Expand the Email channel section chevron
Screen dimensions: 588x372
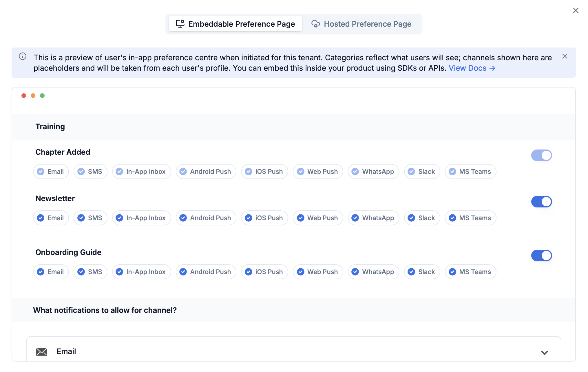(544, 353)
